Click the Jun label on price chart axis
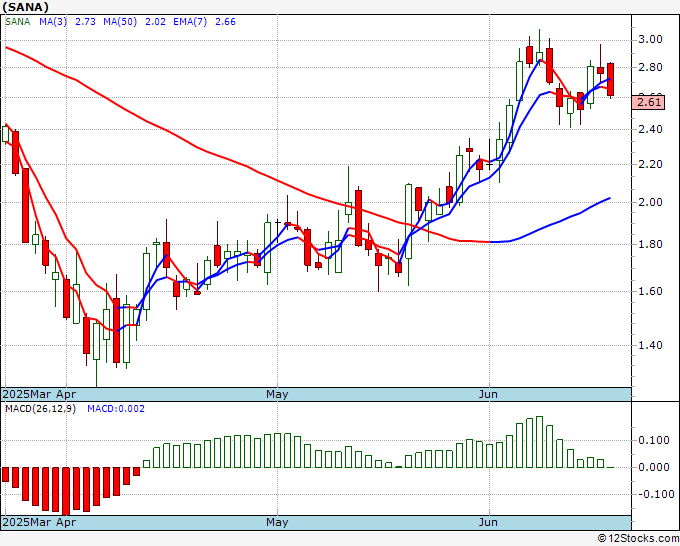680x546 pixels. (488, 395)
